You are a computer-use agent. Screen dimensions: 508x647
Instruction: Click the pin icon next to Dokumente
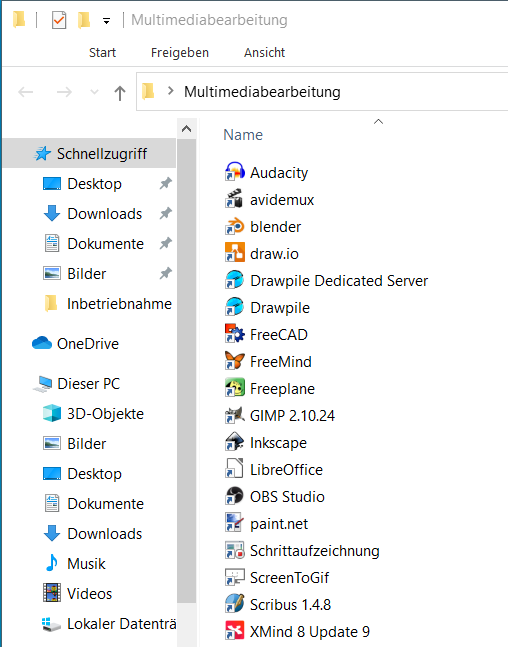tap(165, 243)
